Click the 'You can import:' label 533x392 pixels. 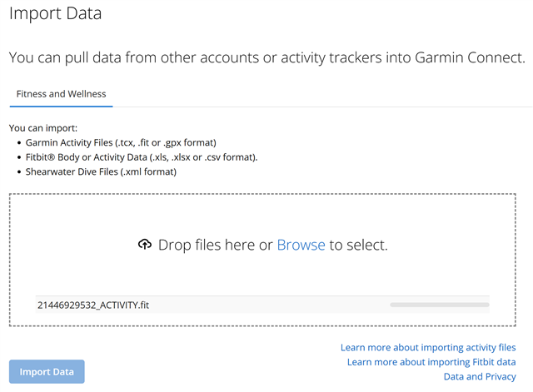pos(42,128)
